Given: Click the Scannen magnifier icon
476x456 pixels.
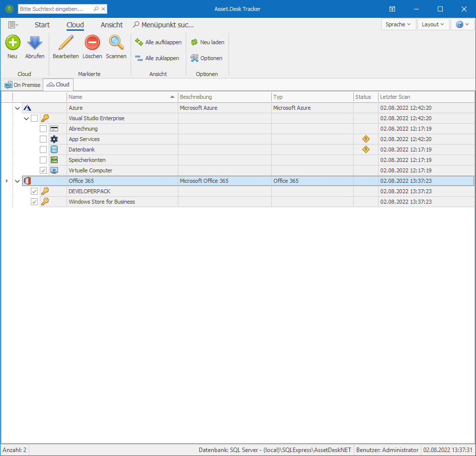Looking at the screenshot, I should [x=116, y=43].
